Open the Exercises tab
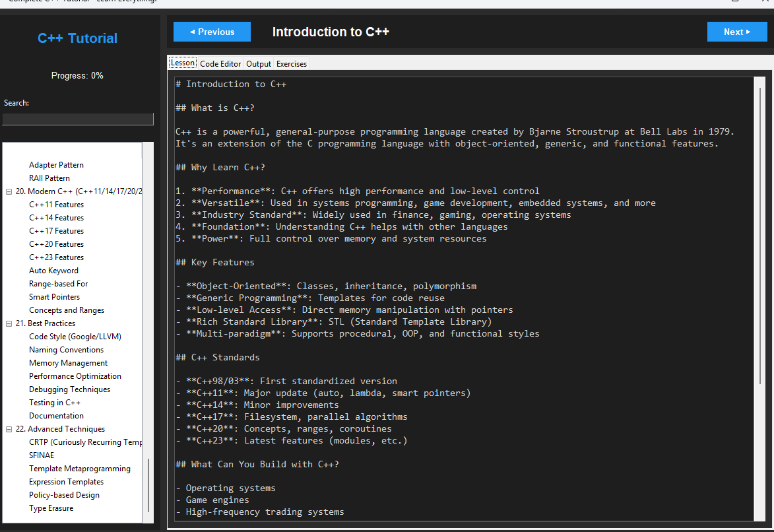The height and width of the screenshot is (532, 774). point(291,64)
